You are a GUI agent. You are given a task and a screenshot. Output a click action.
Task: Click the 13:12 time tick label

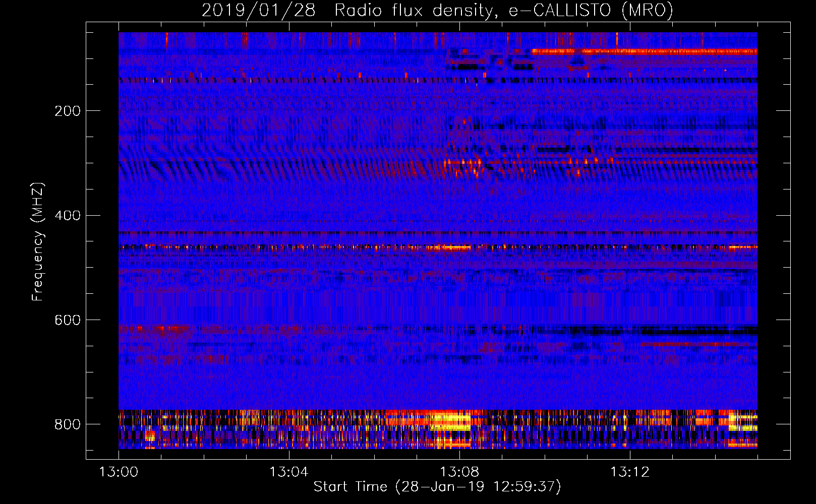(630, 472)
